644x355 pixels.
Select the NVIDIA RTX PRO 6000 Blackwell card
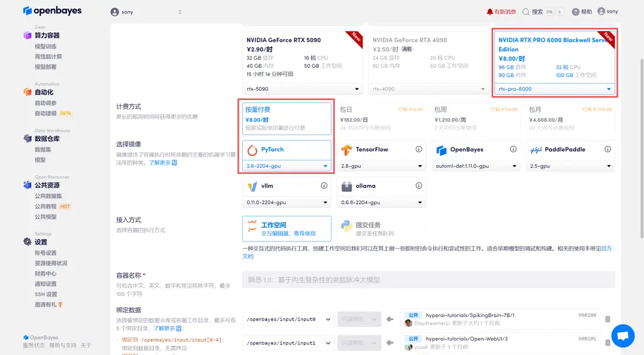click(x=554, y=62)
